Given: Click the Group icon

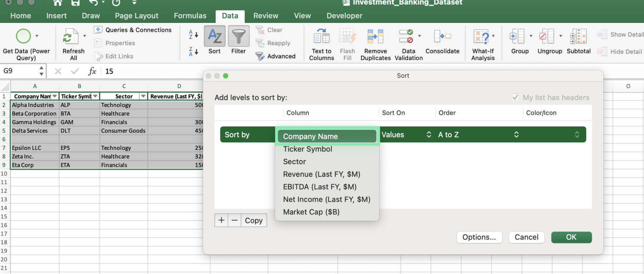Looking at the screenshot, I should (517, 36).
